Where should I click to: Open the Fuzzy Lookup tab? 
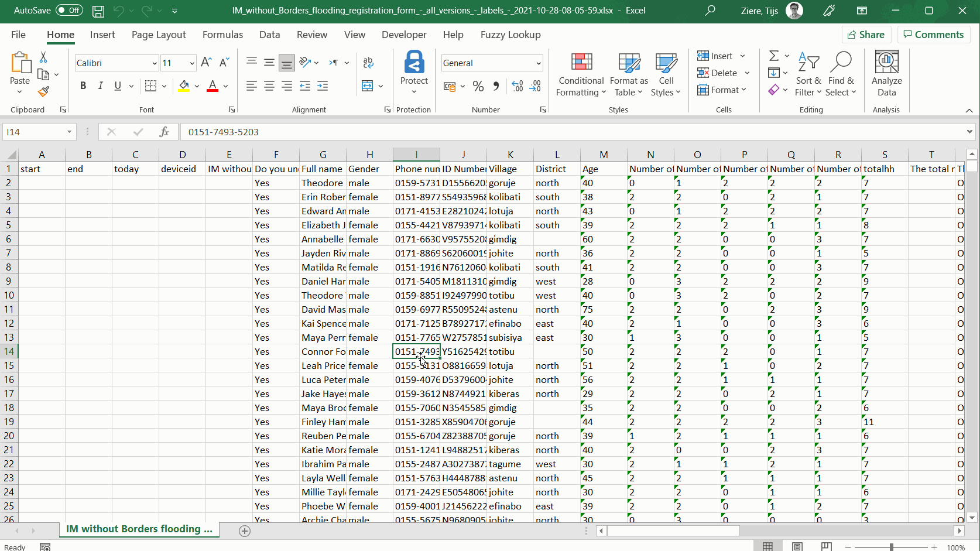click(x=510, y=35)
